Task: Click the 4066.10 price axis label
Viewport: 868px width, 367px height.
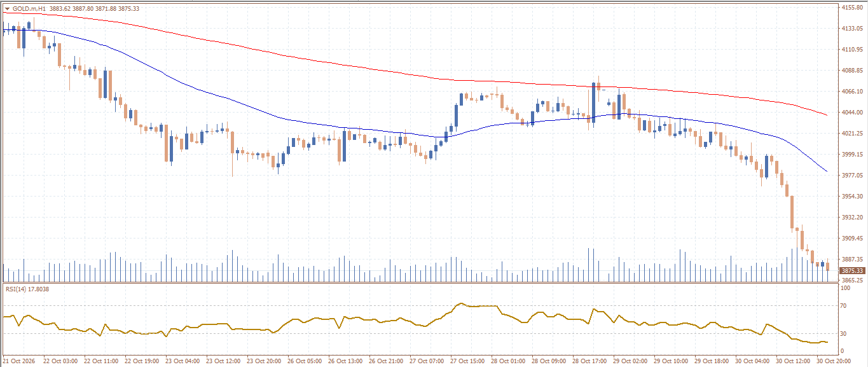Action: pyautogui.click(x=851, y=92)
